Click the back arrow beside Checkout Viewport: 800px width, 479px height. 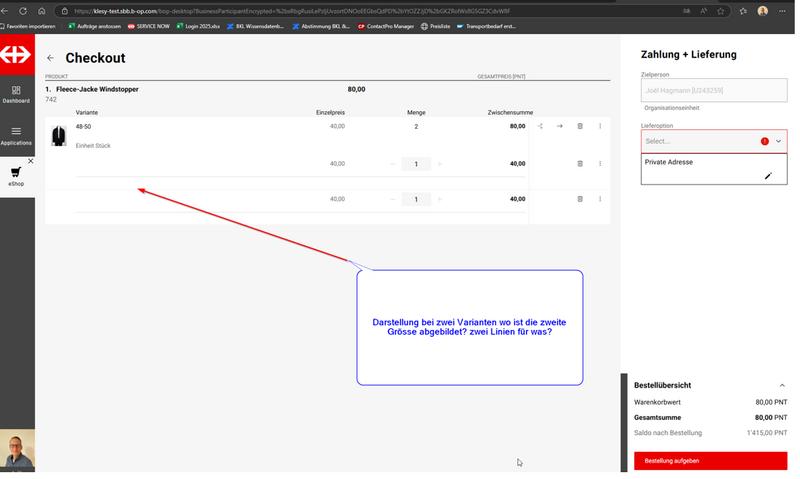coord(51,58)
